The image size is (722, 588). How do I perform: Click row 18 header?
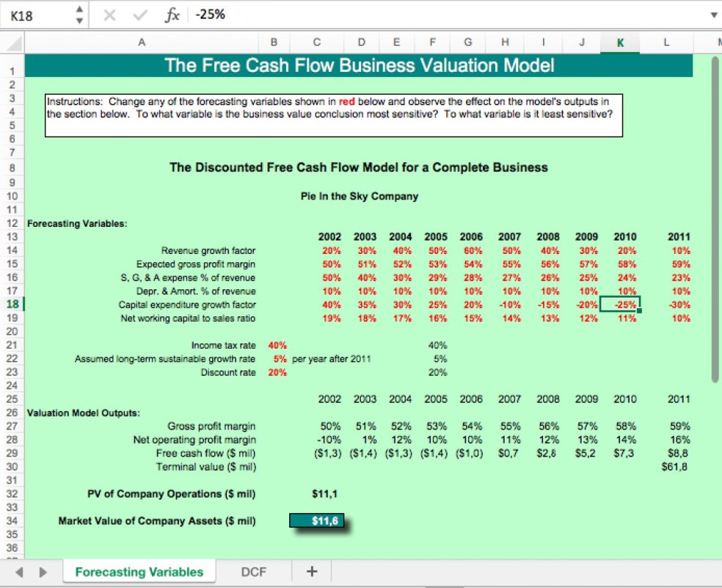point(12,305)
